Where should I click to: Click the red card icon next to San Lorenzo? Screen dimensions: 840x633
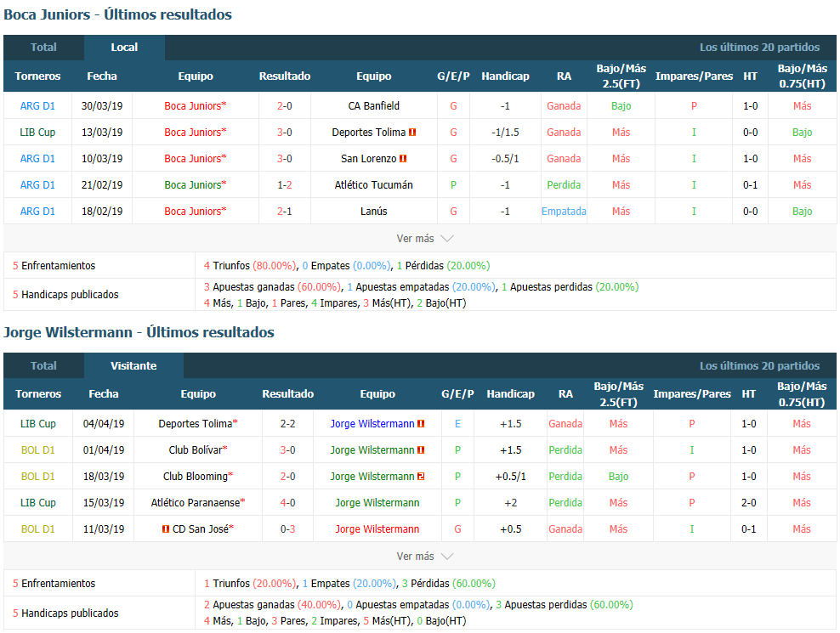pyautogui.click(x=403, y=159)
